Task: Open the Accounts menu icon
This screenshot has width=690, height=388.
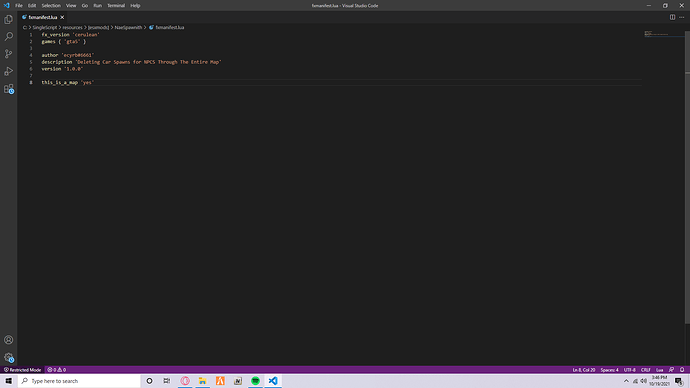Action: pos(8,340)
